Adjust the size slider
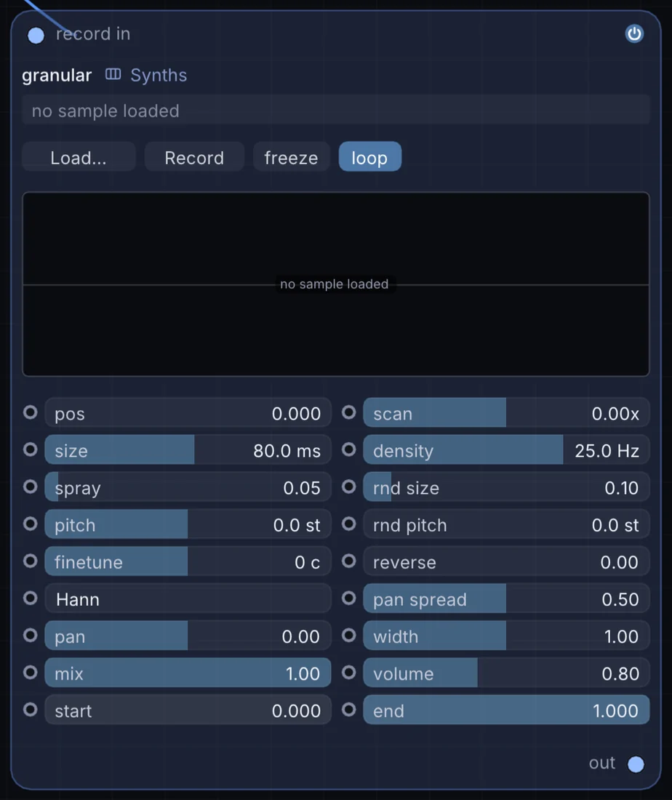Image resolution: width=672 pixels, height=800 pixels. pyautogui.click(x=188, y=450)
